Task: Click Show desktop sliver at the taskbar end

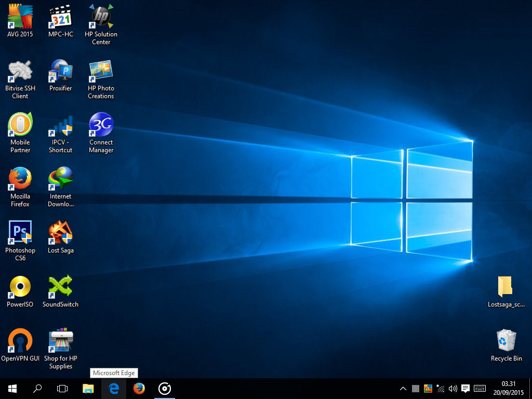Action: (x=530, y=389)
